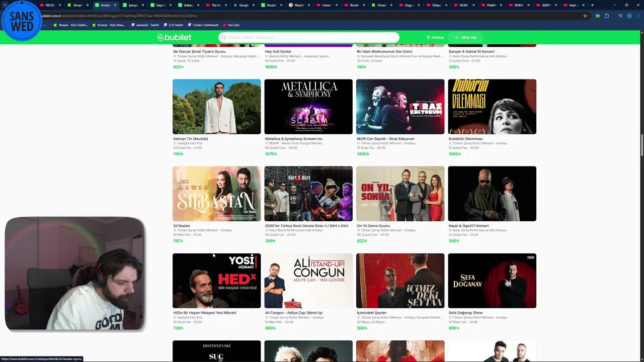This screenshot has height=362, width=644.
Task: Open the Ne Olacak Şimdi Tiyatro Oyunu title
Action: click(x=199, y=52)
